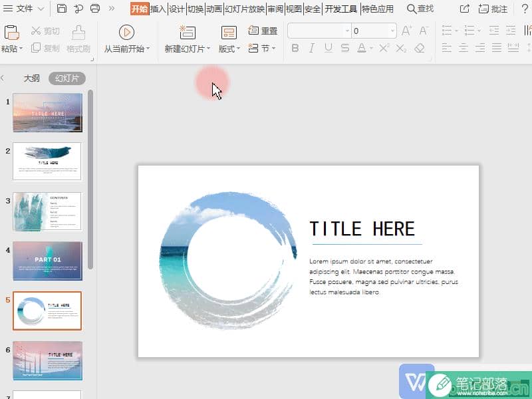Click the 新建幻灯片 new slide icon
The height and width of the screenshot is (399, 532).
[x=188, y=32]
